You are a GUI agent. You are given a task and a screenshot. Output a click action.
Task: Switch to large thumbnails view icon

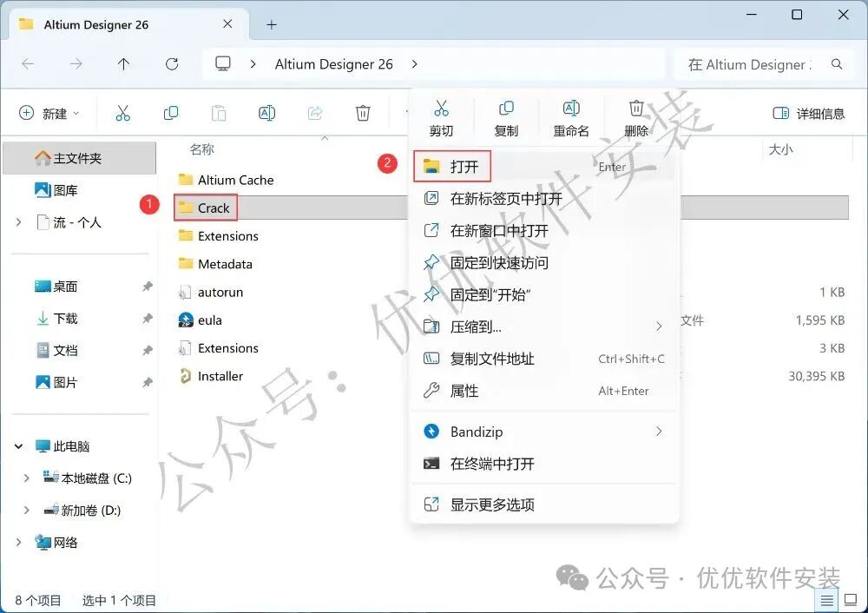851,600
